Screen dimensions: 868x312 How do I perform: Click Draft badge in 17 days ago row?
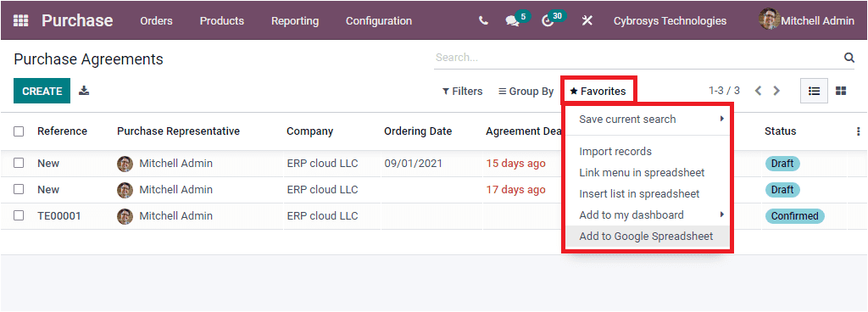tap(782, 190)
